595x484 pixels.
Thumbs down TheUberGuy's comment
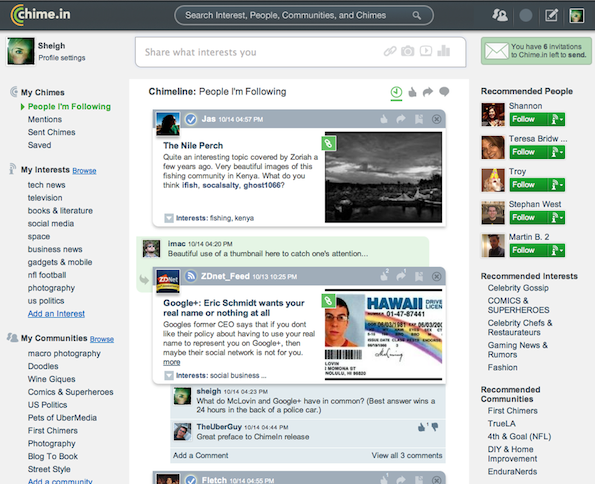coord(435,427)
